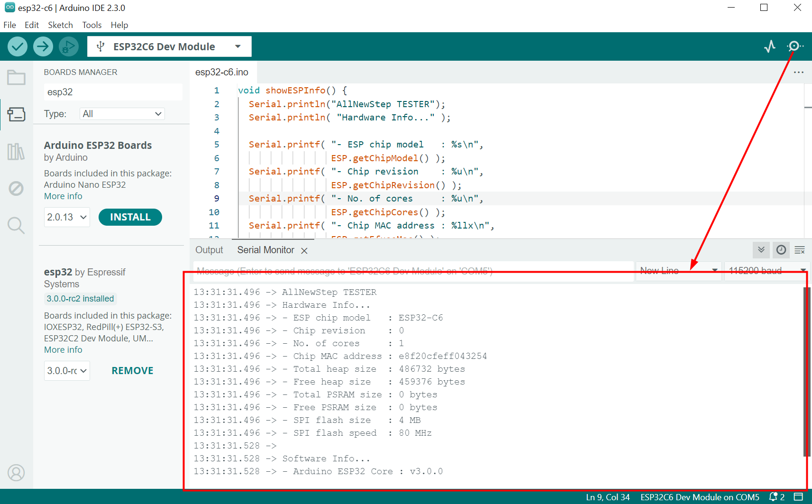Image resolution: width=812 pixels, height=504 pixels.
Task: Open the 115200 baud rate dropdown
Action: [767, 271]
